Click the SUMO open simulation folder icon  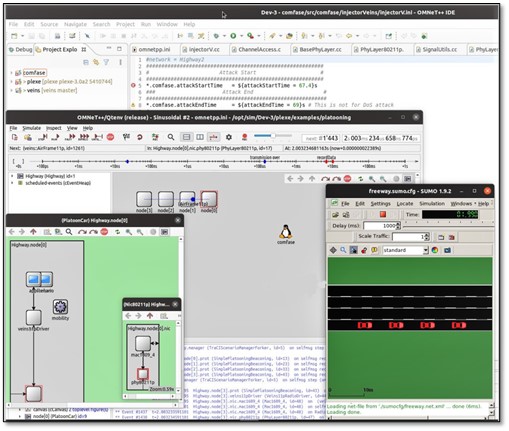click(335, 215)
